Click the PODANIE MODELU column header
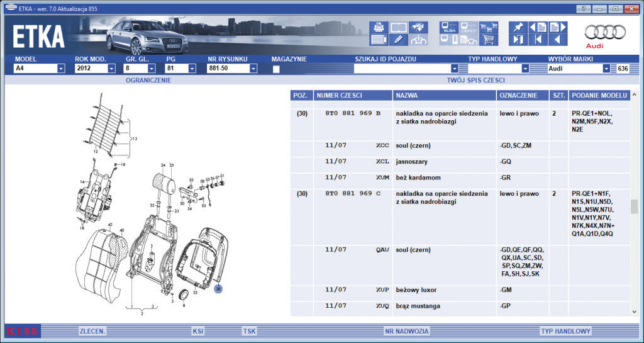 pos(599,95)
